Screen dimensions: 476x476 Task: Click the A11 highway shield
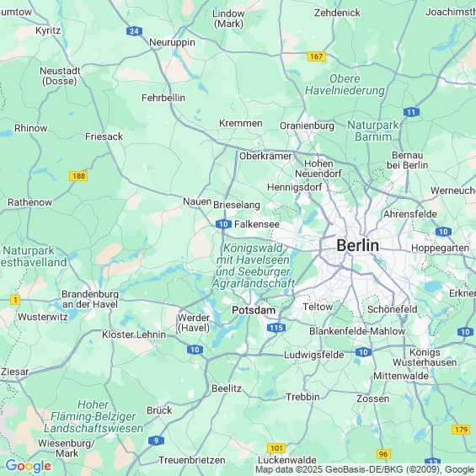coord(411,112)
